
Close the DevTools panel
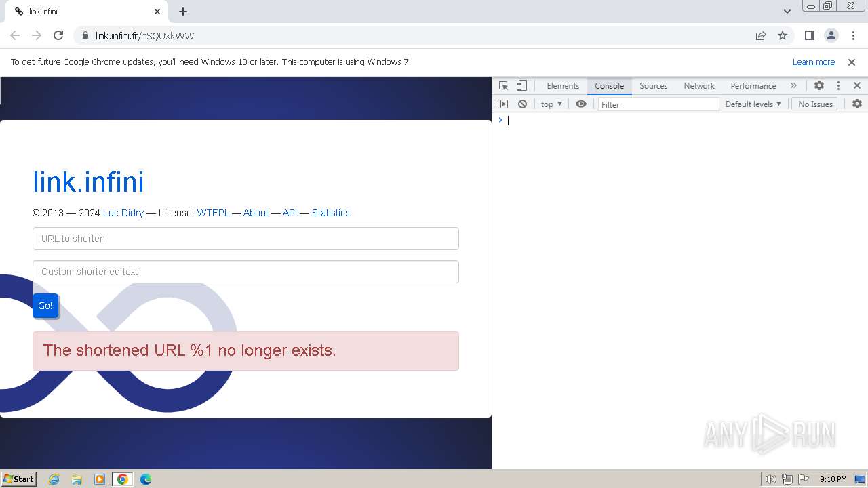point(857,86)
